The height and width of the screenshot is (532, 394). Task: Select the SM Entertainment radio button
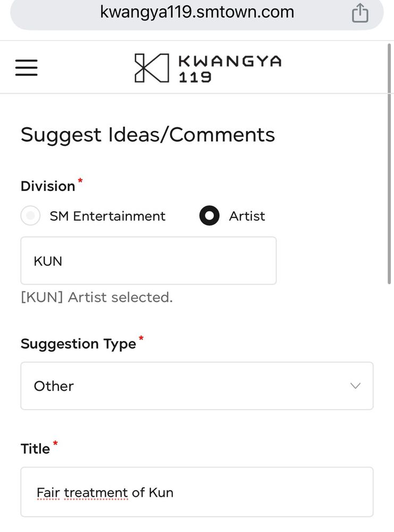coord(30,216)
